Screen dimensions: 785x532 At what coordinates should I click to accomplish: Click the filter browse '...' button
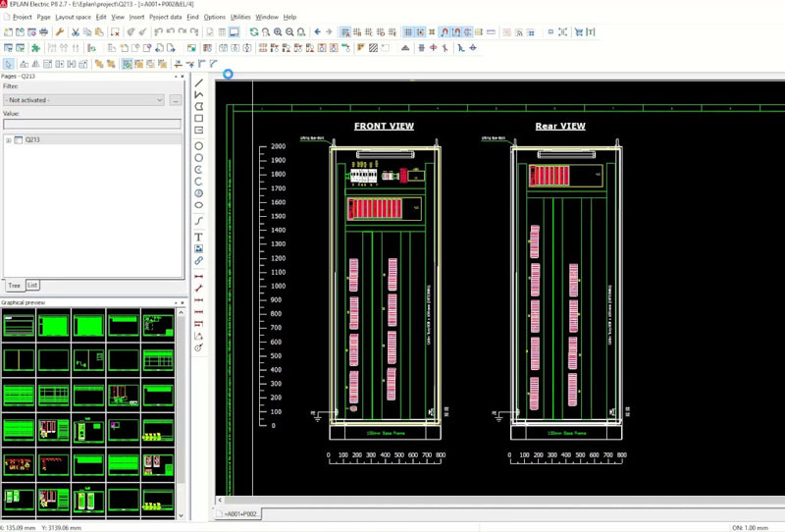pos(175,100)
